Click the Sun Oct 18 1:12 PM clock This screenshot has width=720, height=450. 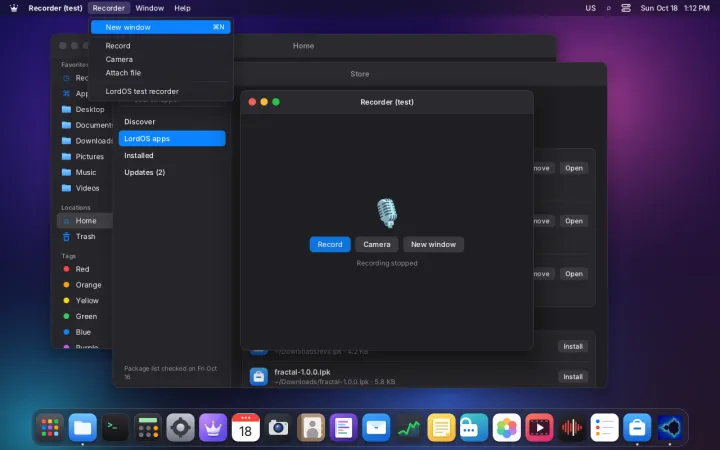point(675,8)
